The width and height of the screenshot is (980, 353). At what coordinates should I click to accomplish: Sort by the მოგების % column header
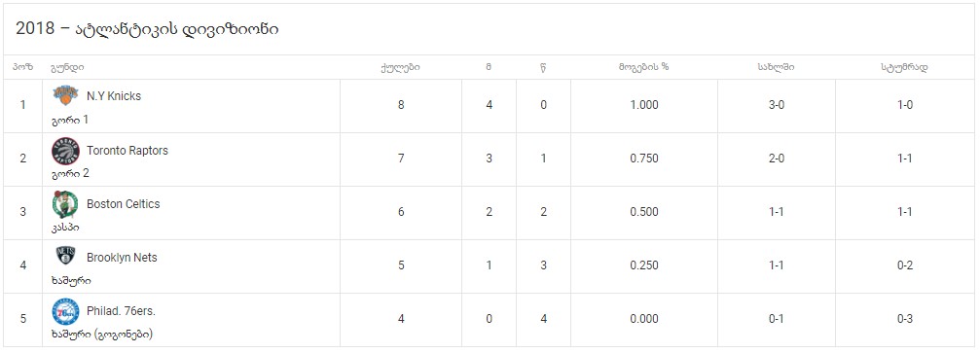(643, 67)
